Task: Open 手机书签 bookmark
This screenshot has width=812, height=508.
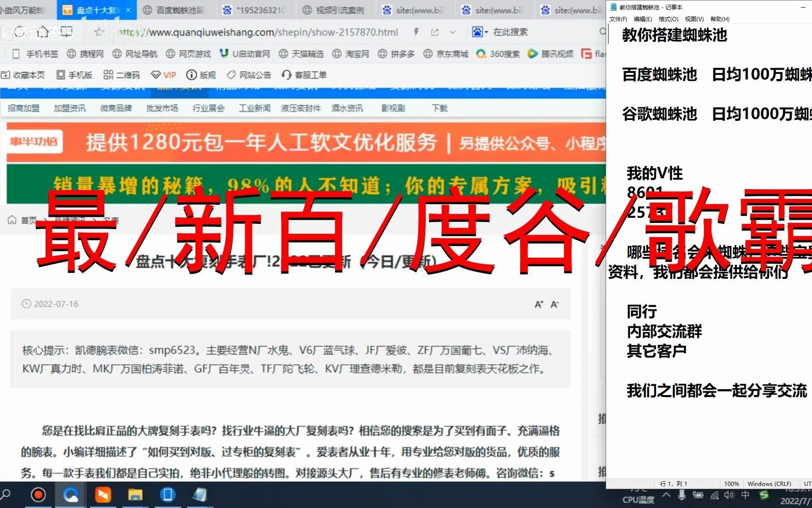Action: (x=35, y=54)
